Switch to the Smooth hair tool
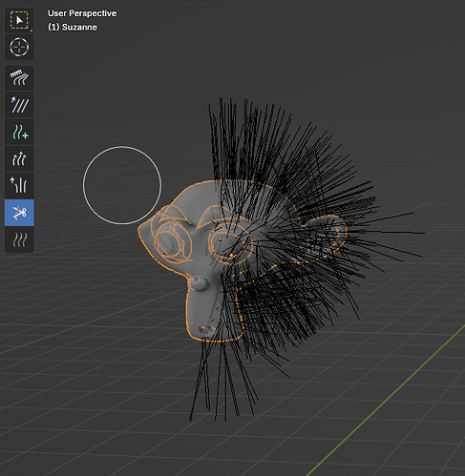 tap(19, 105)
